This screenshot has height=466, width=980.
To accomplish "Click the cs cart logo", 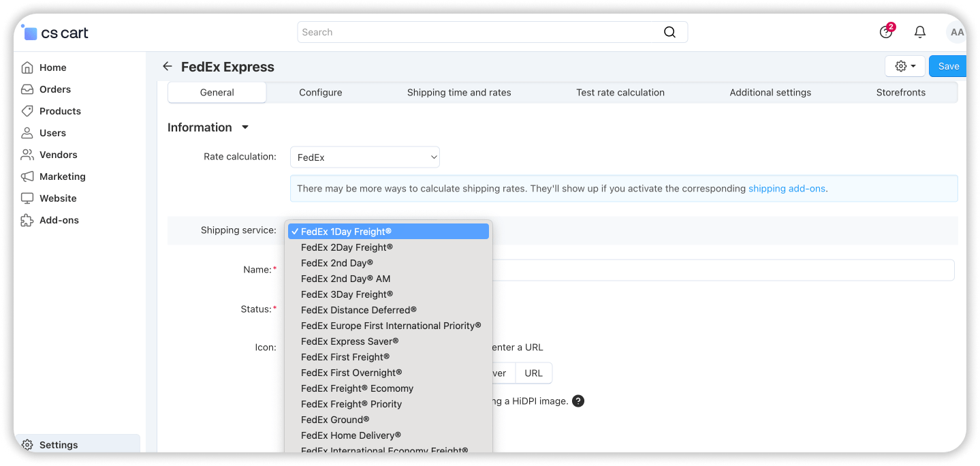I will (x=55, y=32).
